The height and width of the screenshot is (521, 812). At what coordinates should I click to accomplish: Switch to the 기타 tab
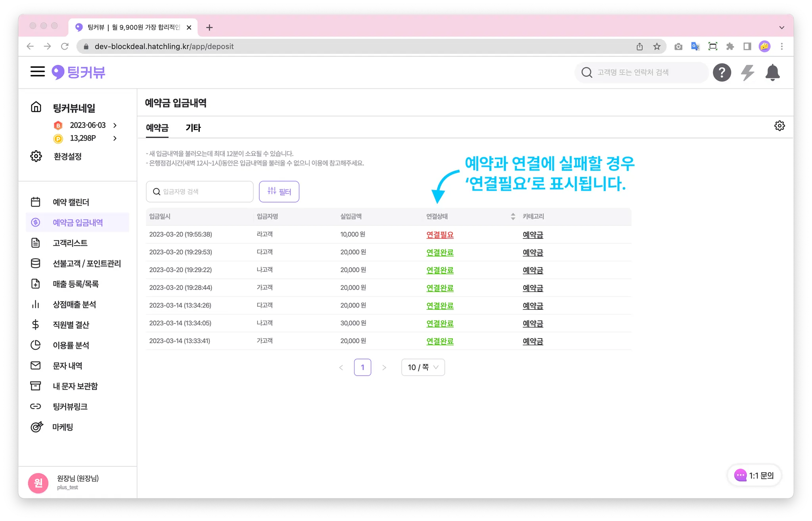click(193, 128)
